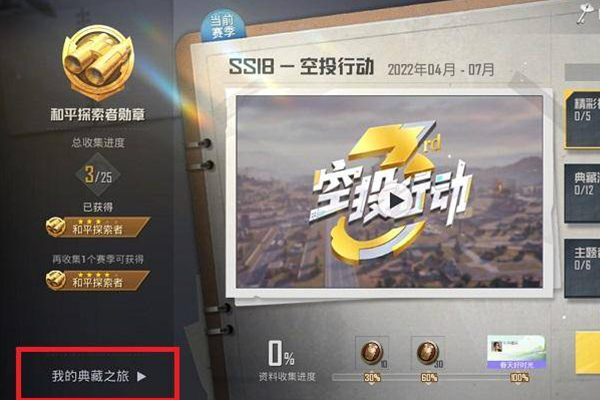Viewport: 600px width, 400px height.
Task: Play the 空投行动 season video
Action: click(394, 200)
